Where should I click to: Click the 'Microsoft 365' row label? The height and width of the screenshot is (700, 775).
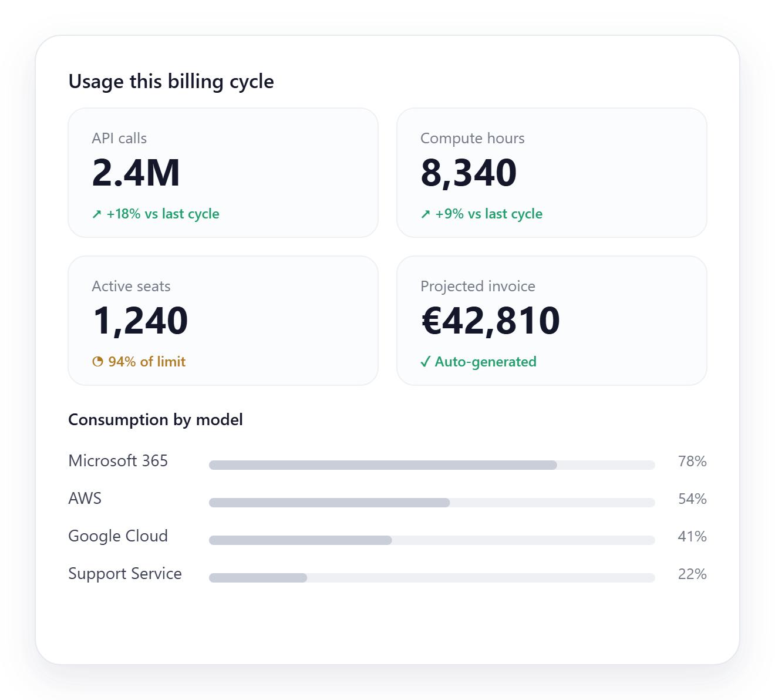point(118,461)
